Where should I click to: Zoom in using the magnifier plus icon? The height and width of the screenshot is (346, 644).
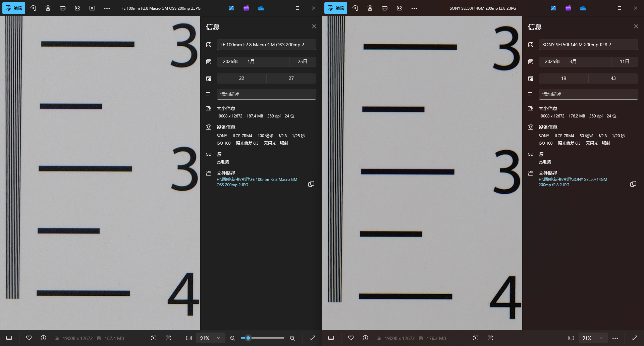(292, 338)
